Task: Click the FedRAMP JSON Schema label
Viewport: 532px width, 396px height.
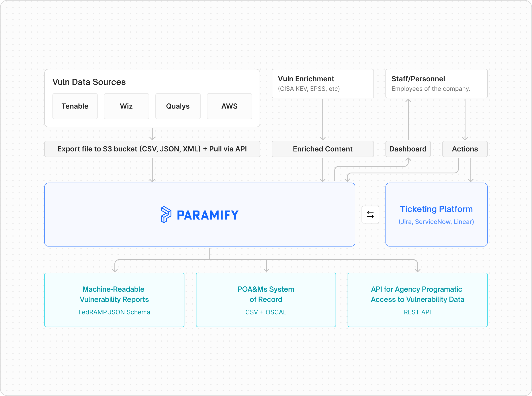Action: [114, 312]
